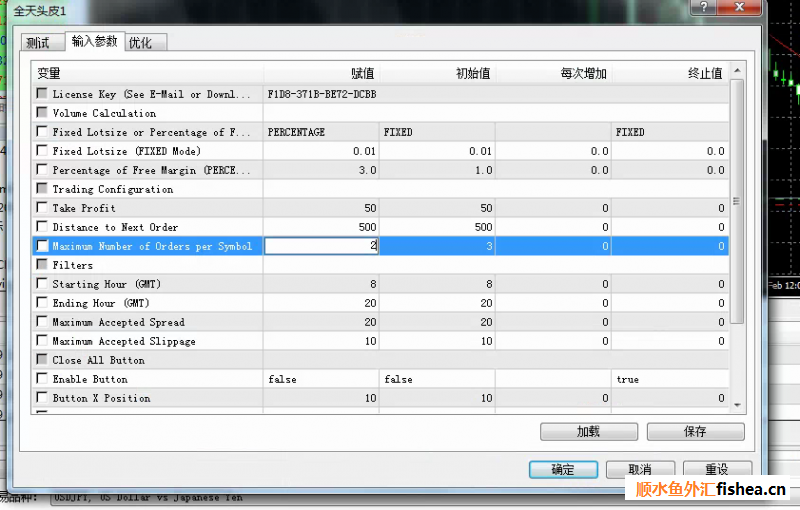Confirm with the 确定 button
This screenshot has height=510, width=800.
coord(563,469)
